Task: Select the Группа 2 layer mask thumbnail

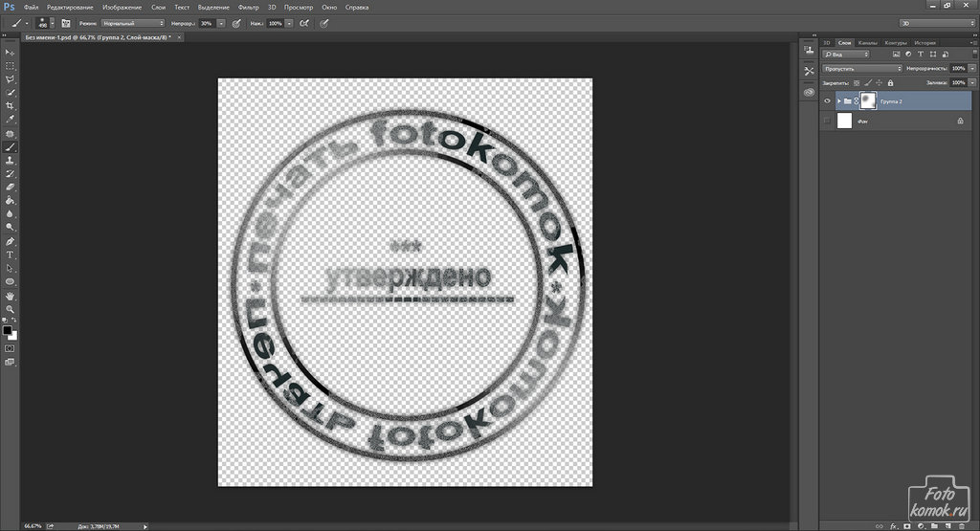Action: (x=868, y=100)
